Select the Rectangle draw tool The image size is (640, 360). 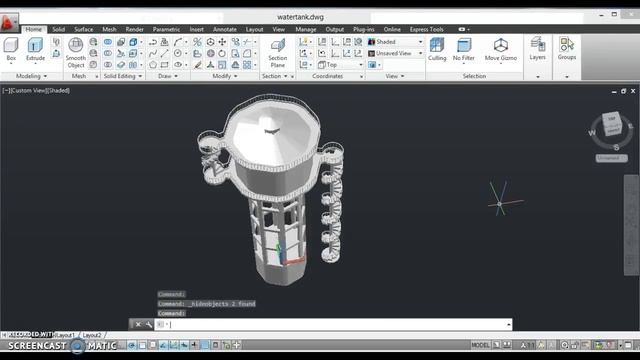(x=164, y=65)
